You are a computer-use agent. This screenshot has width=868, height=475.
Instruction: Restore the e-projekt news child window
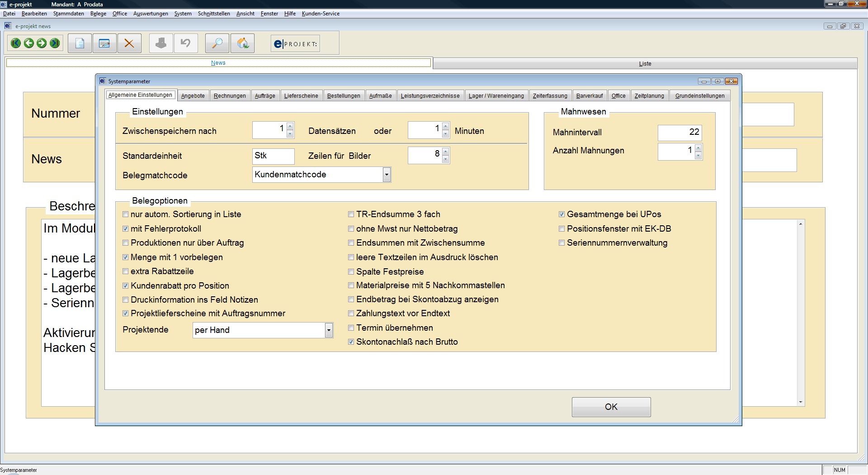[x=843, y=26]
